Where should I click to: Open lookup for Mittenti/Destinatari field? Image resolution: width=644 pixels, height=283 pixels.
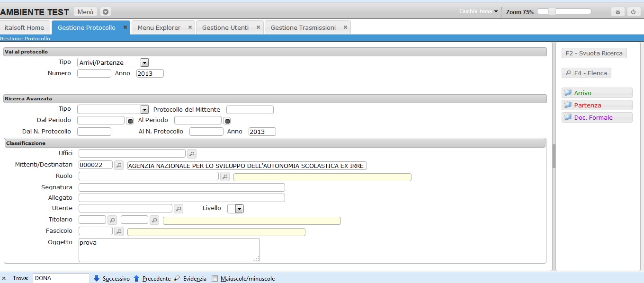119,165
